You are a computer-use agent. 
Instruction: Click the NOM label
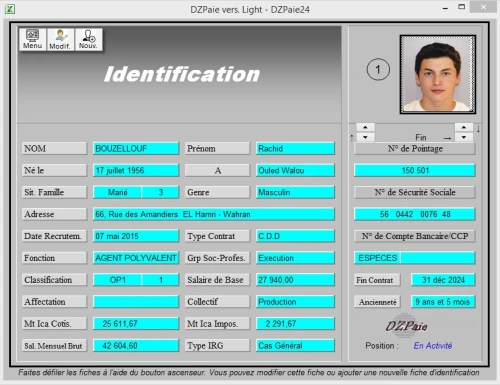point(54,148)
